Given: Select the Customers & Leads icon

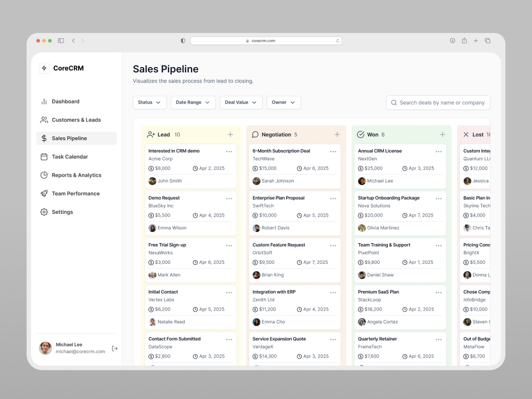Looking at the screenshot, I should 44,120.
